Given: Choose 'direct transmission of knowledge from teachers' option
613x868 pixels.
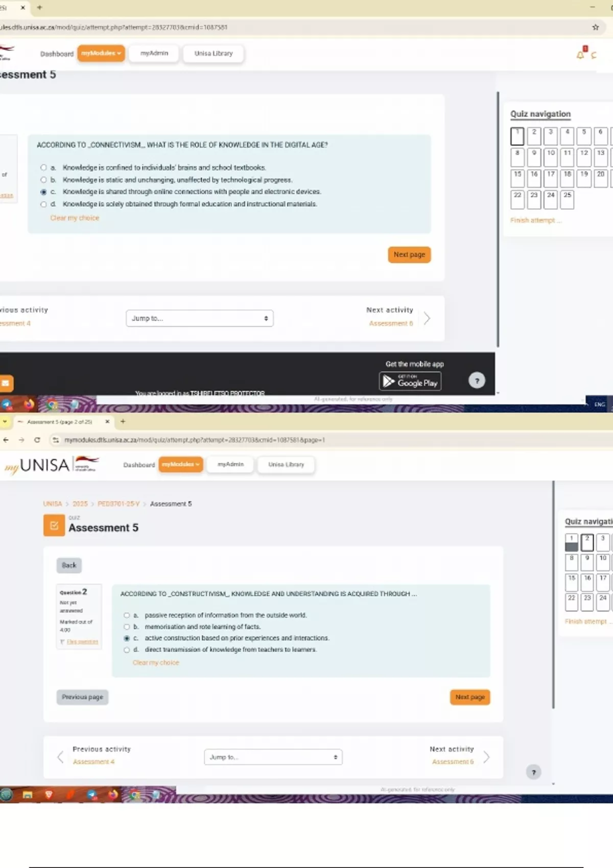Looking at the screenshot, I should 127,649.
